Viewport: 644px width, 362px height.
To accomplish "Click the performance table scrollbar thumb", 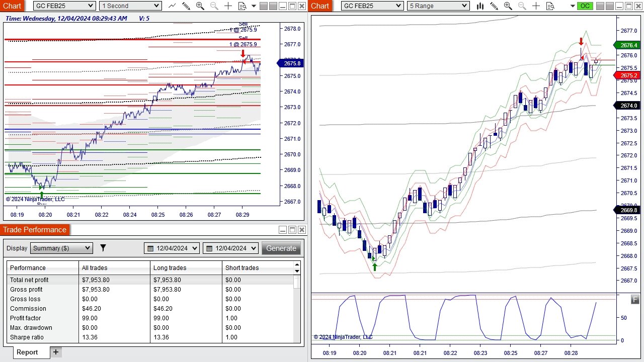I will tap(297, 282).
